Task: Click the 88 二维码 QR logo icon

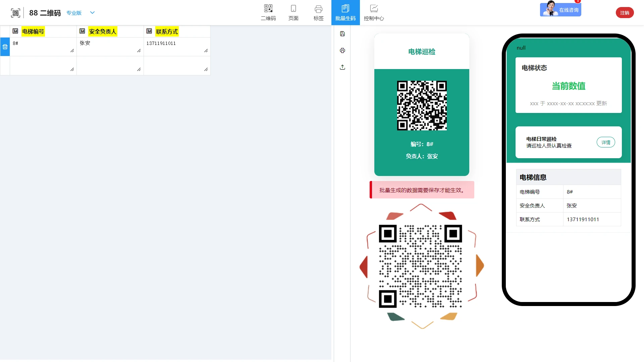Action: tap(15, 13)
